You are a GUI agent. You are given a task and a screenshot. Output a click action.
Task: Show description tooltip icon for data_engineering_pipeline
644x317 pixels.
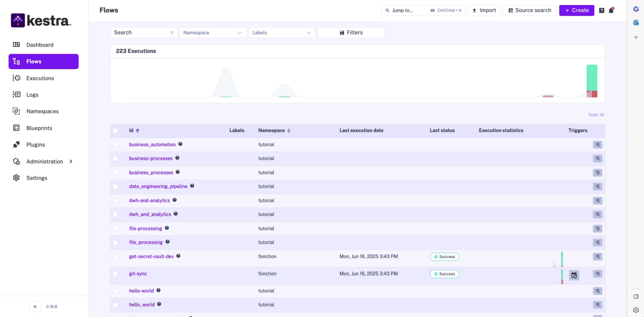(x=192, y=186)
